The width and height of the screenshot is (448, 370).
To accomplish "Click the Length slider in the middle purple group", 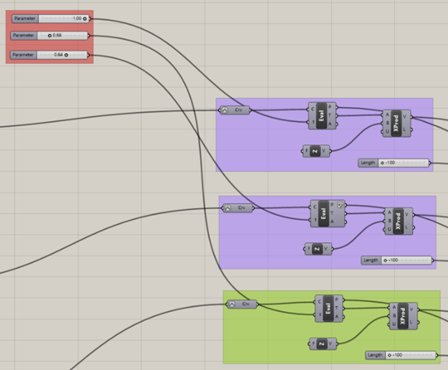I will click(397, 260).
